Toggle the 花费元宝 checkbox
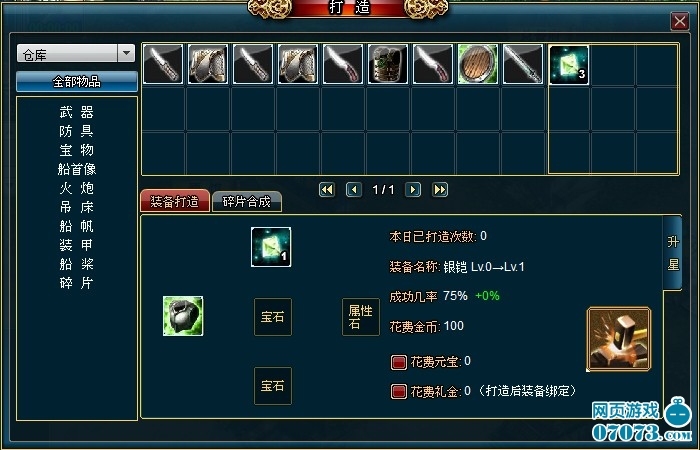The image size is (700, 450). pos(399,362)
